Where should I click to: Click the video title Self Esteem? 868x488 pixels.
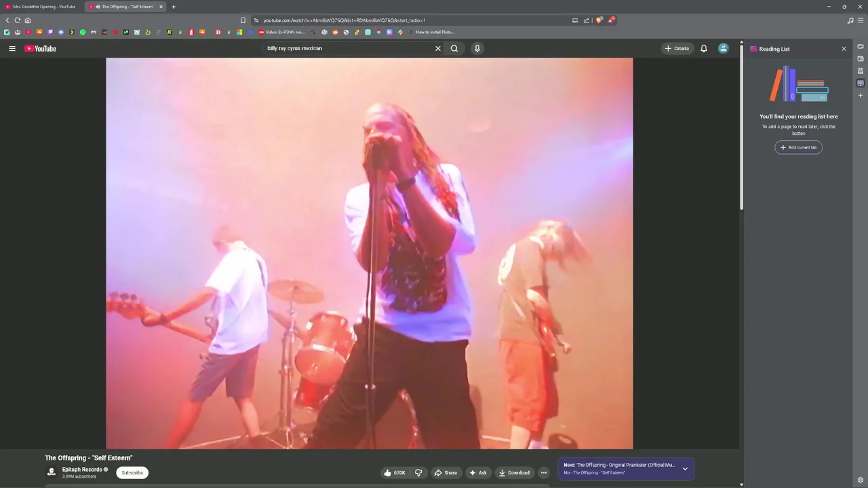[x=89, y=458]
